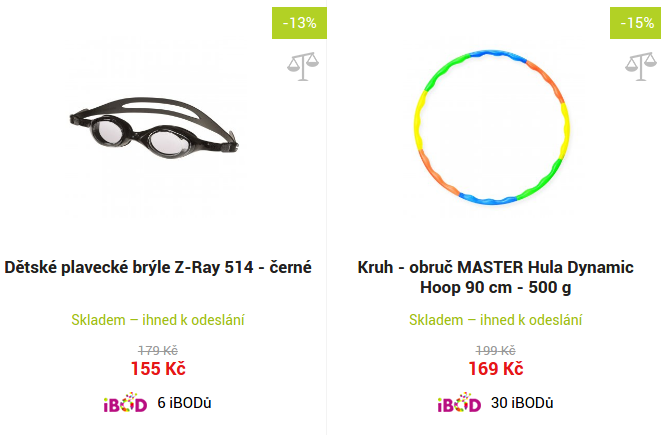Open the black swimming goggles product image
The image size is (661, 435).
(x=158, y=126)
